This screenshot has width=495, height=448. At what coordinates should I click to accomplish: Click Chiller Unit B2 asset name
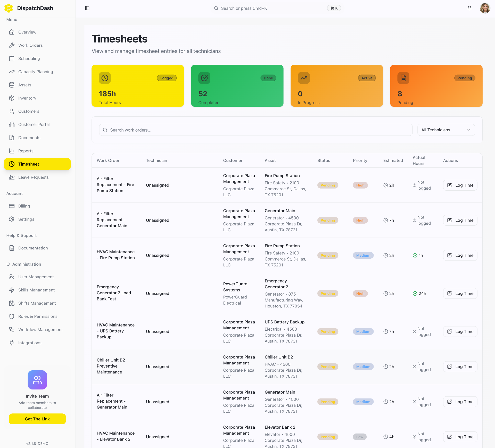279,357
